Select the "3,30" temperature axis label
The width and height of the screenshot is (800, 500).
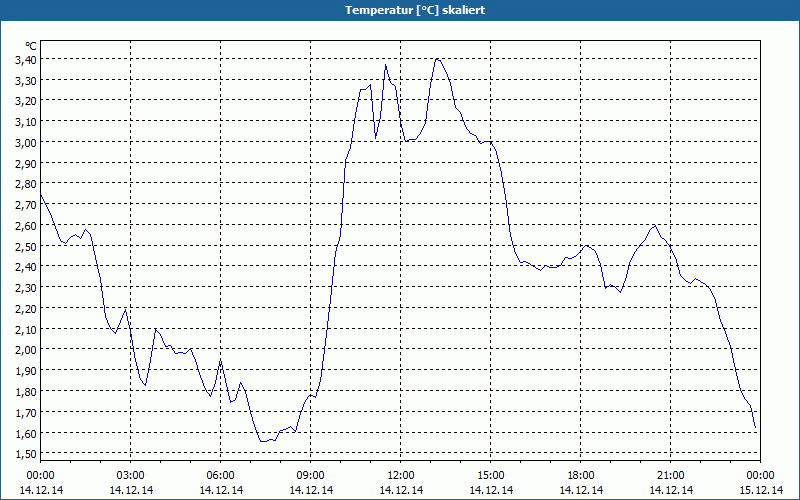tap(26, 81)
